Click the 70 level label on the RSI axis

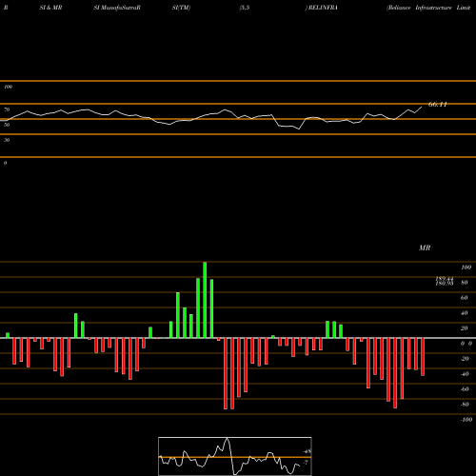click(7, 109)
